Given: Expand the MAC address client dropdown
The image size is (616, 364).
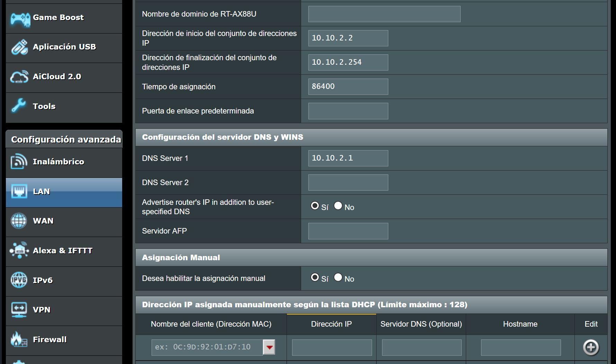Looking at the screenshot, I should pos(269,347).
